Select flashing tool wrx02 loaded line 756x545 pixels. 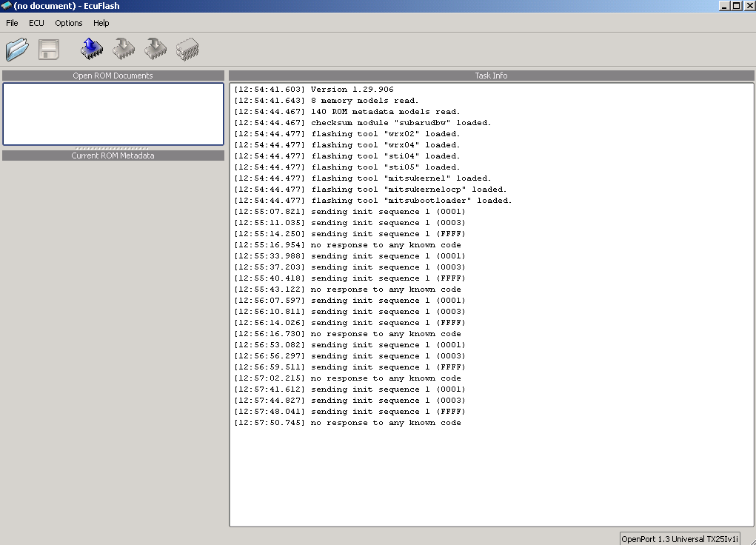[x=347, y=133]
